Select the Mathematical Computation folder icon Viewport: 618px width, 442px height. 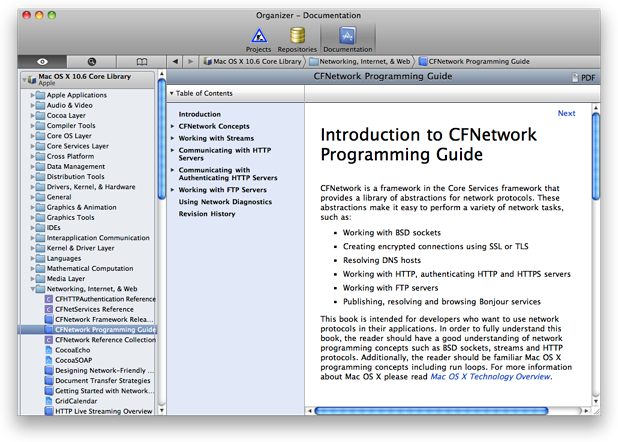[x=40, y=269]
